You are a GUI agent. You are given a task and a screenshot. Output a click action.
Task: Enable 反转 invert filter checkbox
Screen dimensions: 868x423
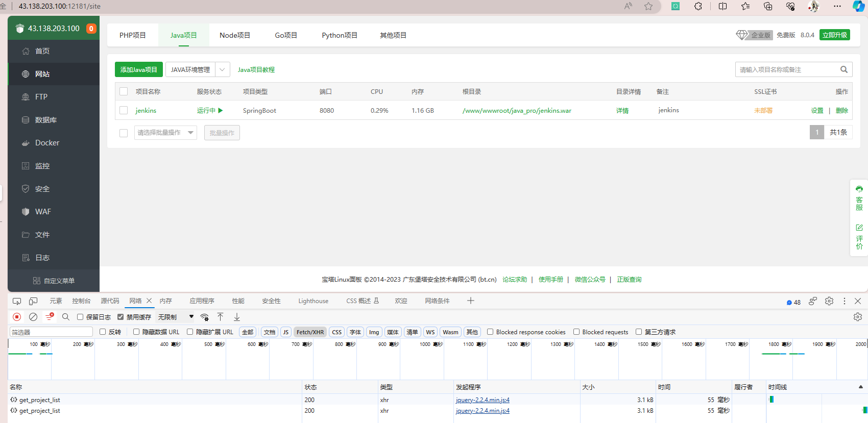103,332
